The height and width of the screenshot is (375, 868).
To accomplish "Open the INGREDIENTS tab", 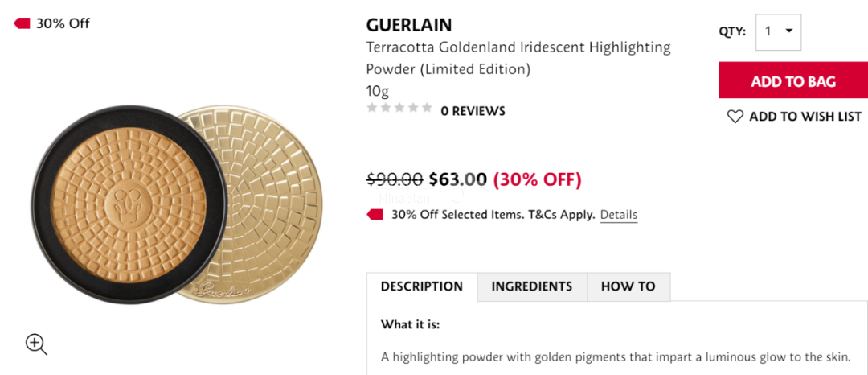I will (532, 286).
